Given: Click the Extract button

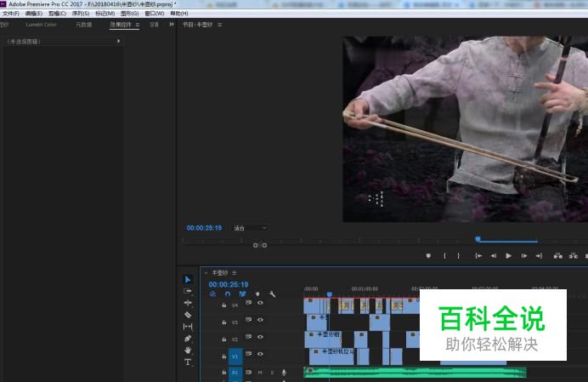Looking at the screenshot, I should (573, 256).
